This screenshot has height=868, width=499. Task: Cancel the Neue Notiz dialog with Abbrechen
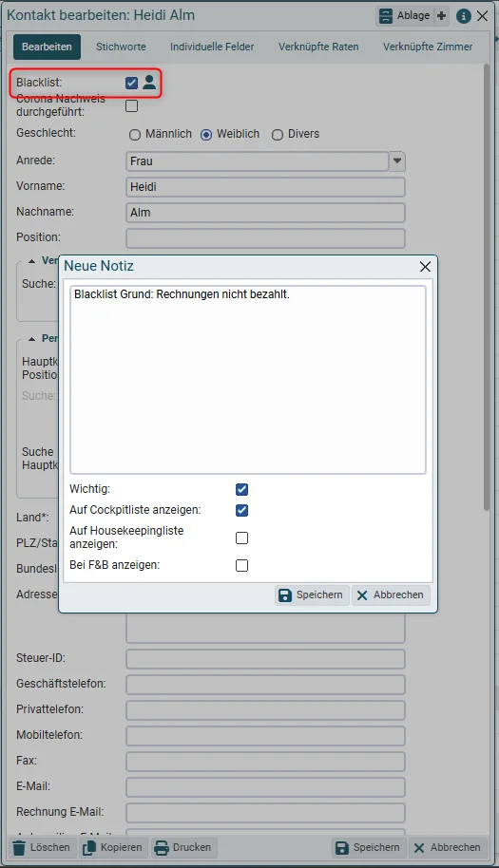click(x=391, y=595)
